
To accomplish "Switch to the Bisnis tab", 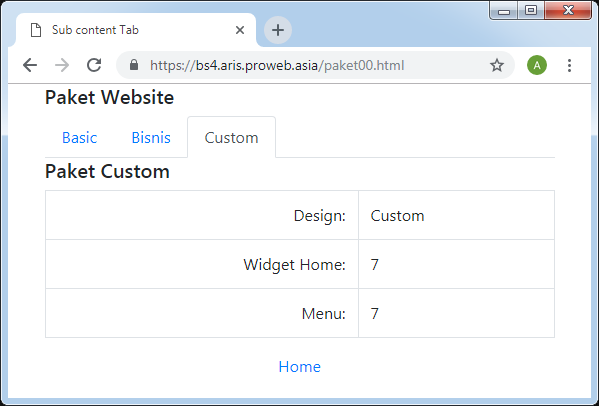I will [151, 137].
